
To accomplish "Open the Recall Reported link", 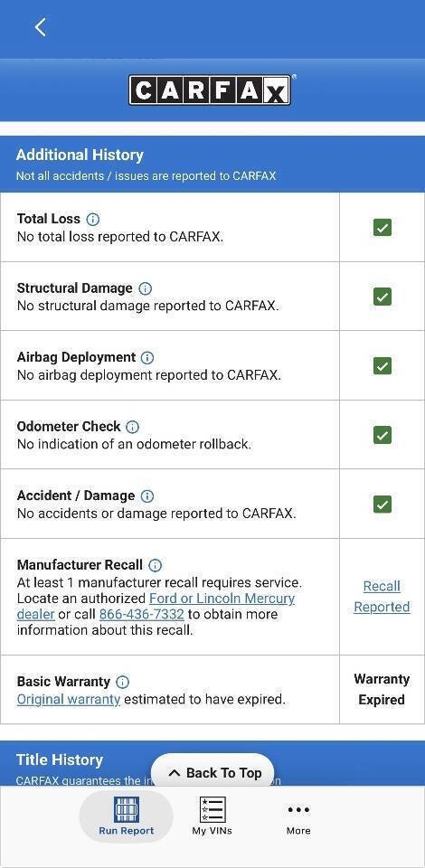I will click(382, 597).
